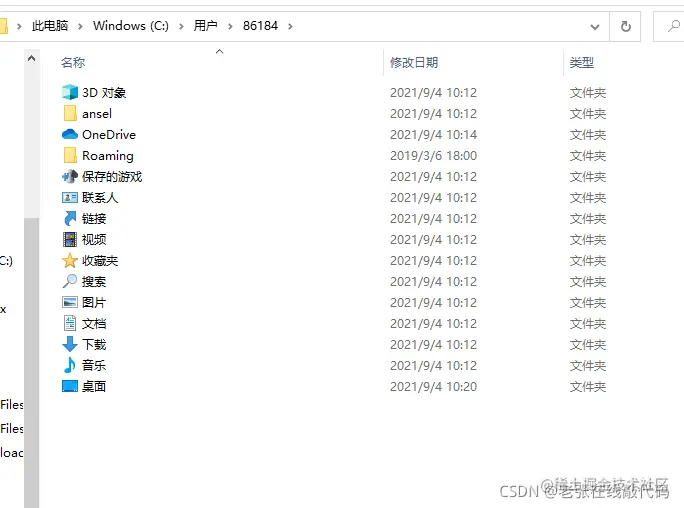The image size is (684, 508).
Task: Click the 音乐 music note icon
Action: (x=70, y=365)
